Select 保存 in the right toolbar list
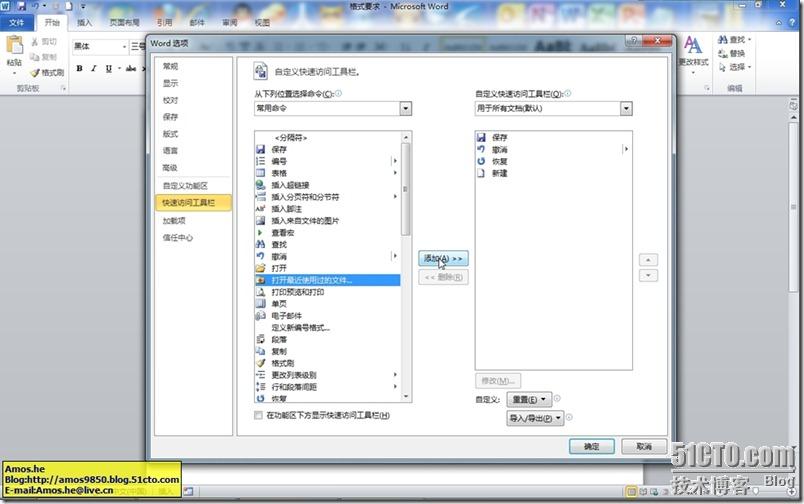The width and height of the screenshot is (804, 504). (553, 137)
